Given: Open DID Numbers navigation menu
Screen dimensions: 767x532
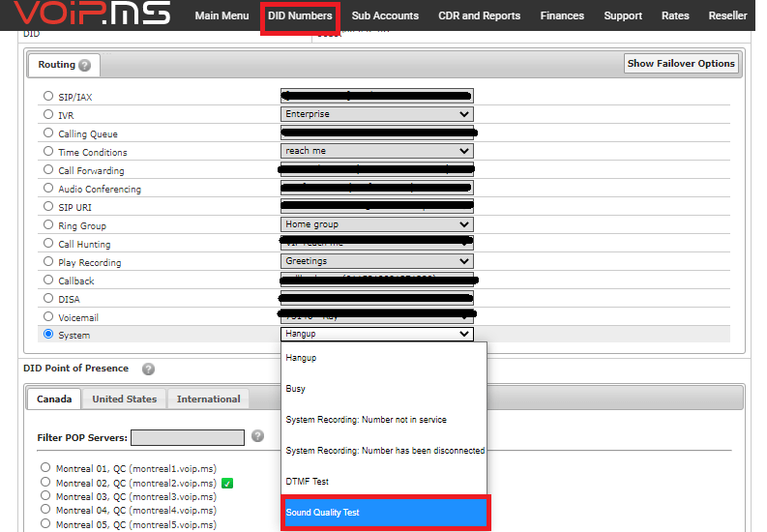Looking at the screenshot, I should pyautogui.click(x=300, y=15).
